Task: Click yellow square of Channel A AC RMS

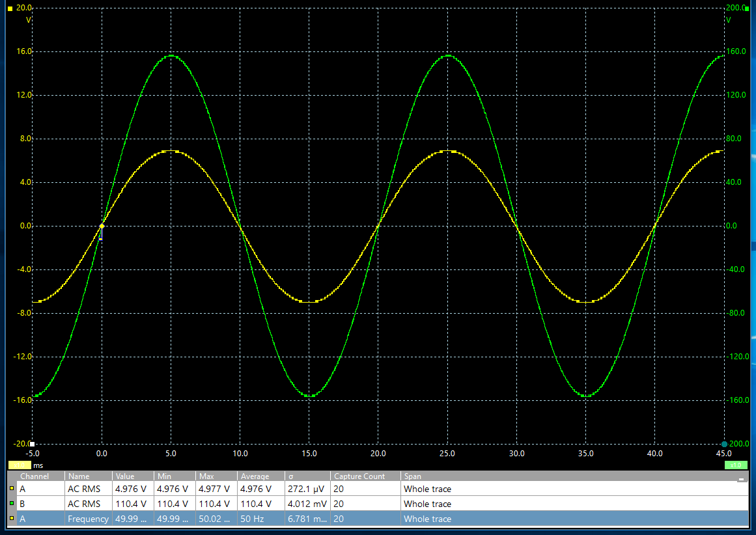Action: tap(12, 489)
